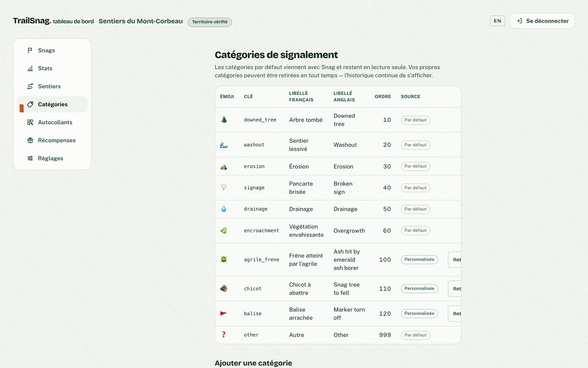The width and height of the screenshot is (588, 368).
Task: Click the SOURCE column header
Action: point(410,97)
